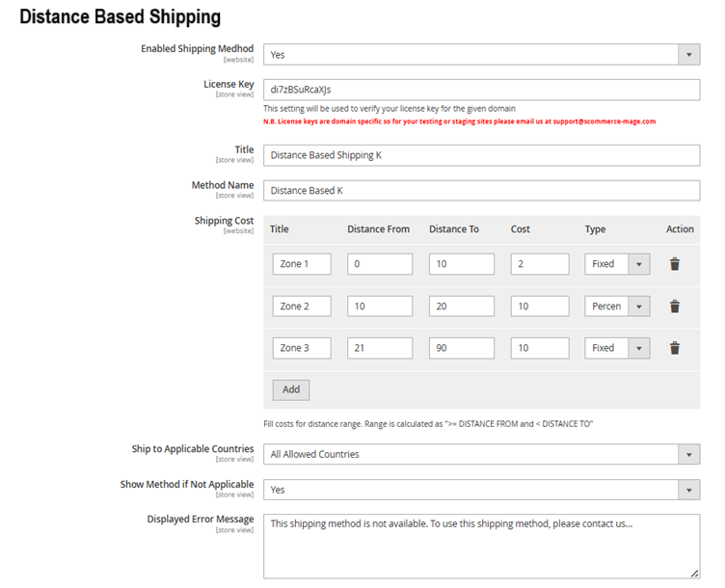Remove the Zone 3 row via trash icon
The image size is (725, 588).
675,348
